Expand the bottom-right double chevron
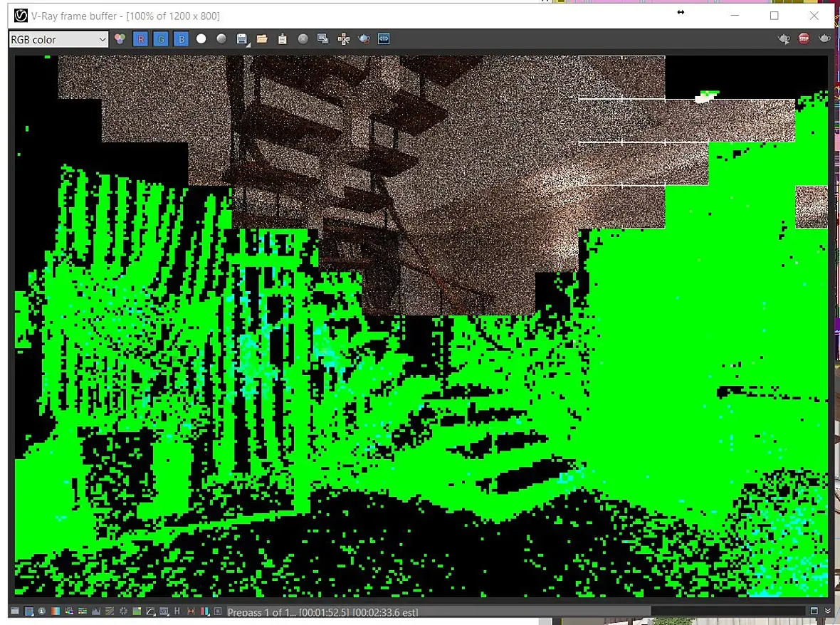This screenshot has height=625, width=840. click(827, 611)
